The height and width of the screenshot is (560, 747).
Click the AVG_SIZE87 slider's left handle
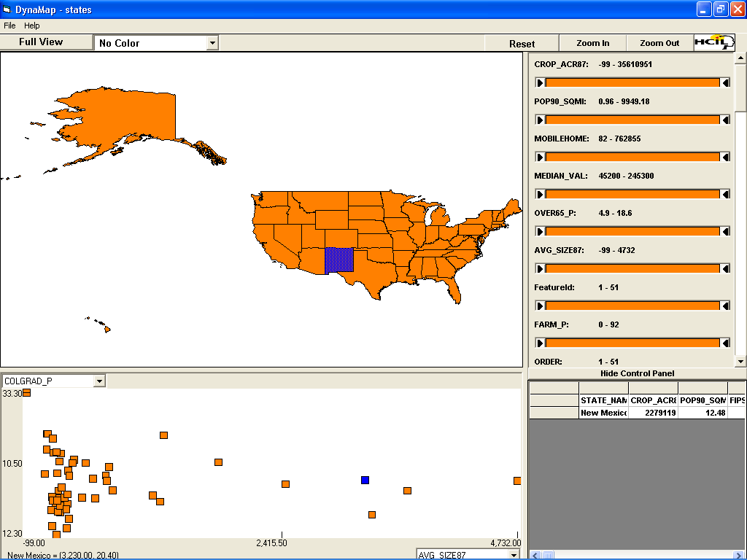[x=540, y=268]
